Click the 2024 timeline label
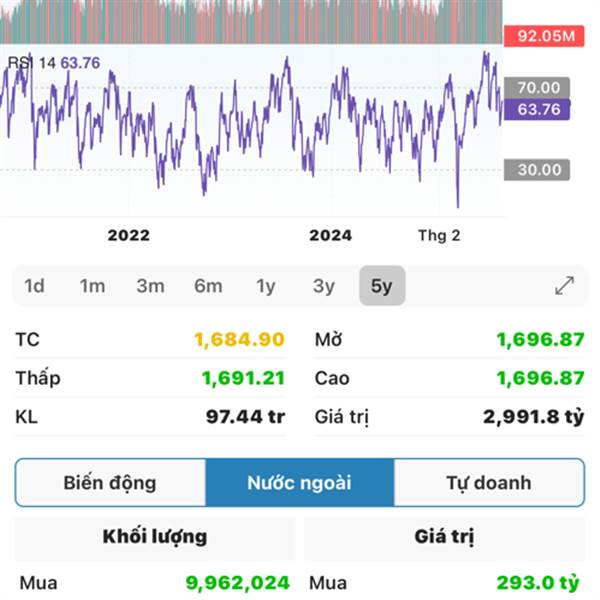This screenshot has height=600, width=600. pyautogui.click(x=330, y=235)
